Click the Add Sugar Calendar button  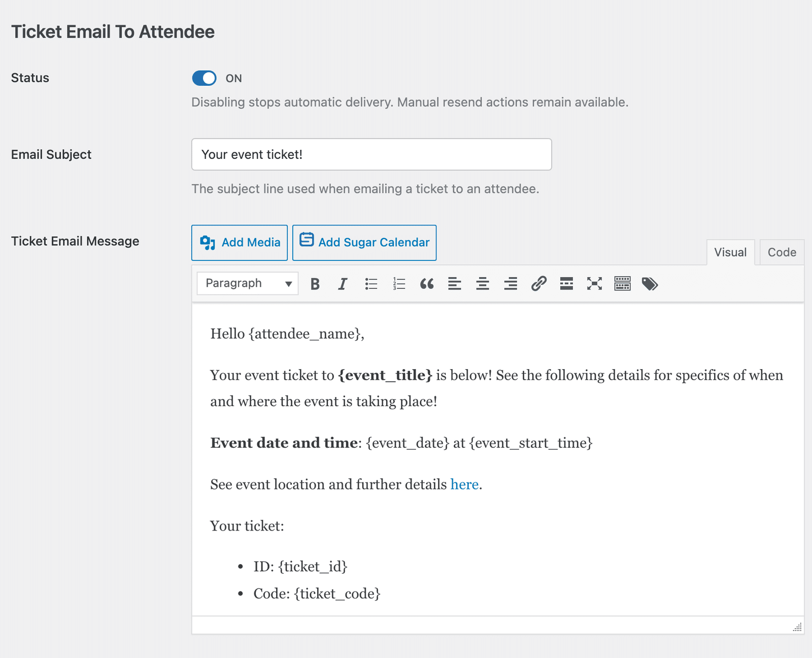click(364, 243)
